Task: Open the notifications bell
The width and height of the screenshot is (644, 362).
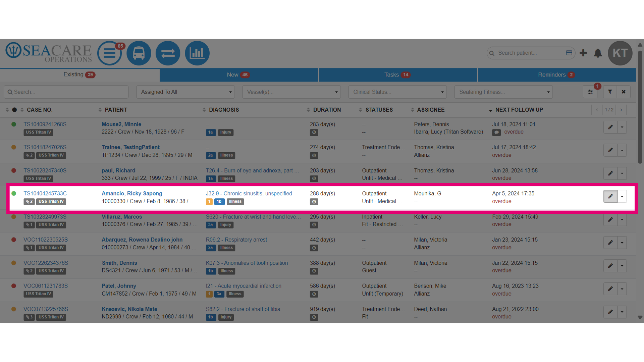Action: 598,53
